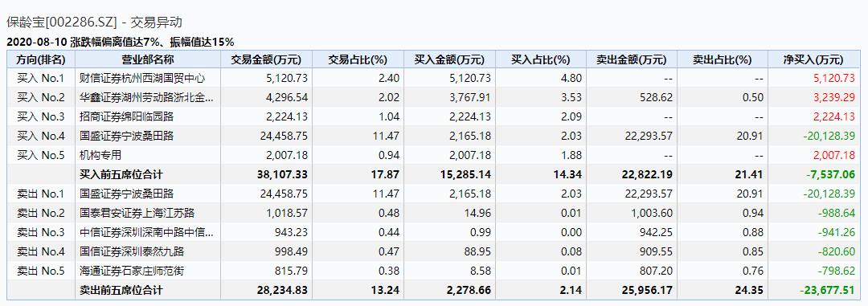Click the 买入占比(%) column header

coord(540,59)
